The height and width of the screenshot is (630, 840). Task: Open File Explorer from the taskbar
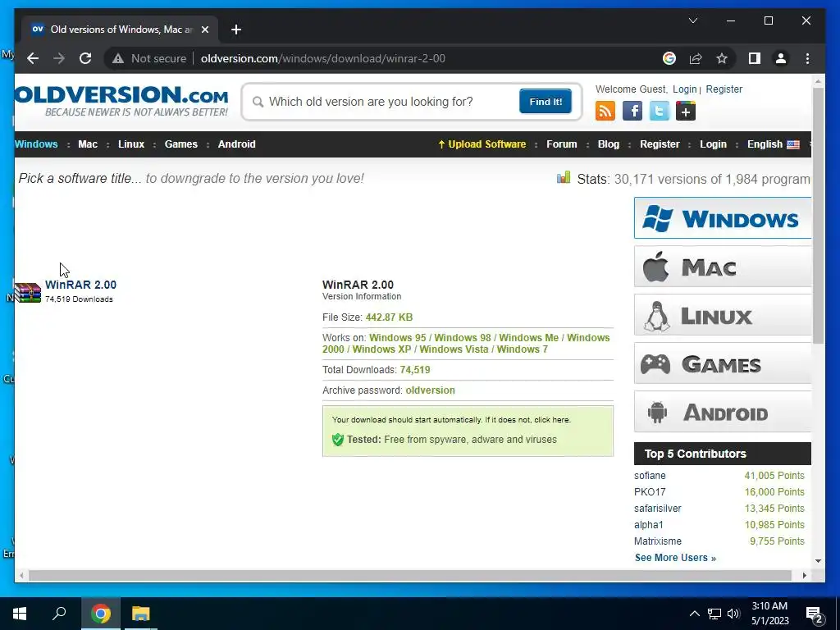pyautogui.click(x=141, y=614)
